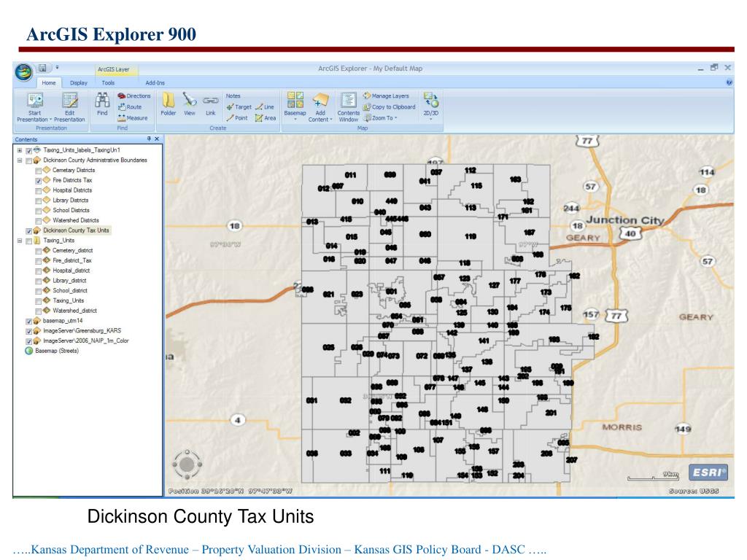
Task: Select the Cemetery_district sublayer
Action: pyautogui.click(x=72, y=251)
